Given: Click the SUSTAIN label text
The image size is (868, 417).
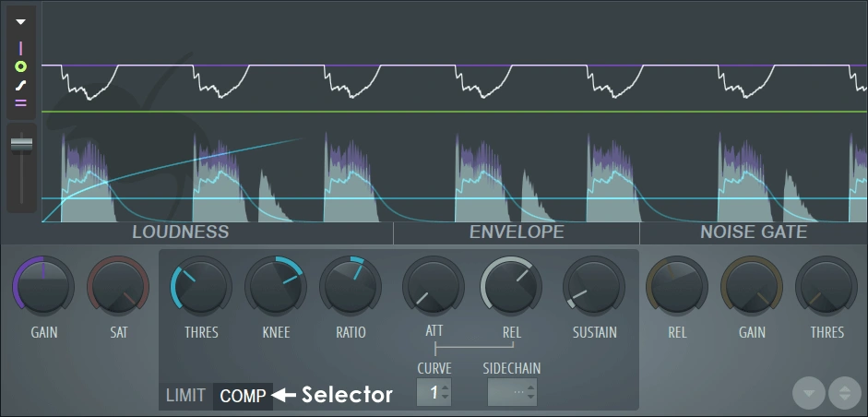Looking at the screenshot, I should click(595, 332).
